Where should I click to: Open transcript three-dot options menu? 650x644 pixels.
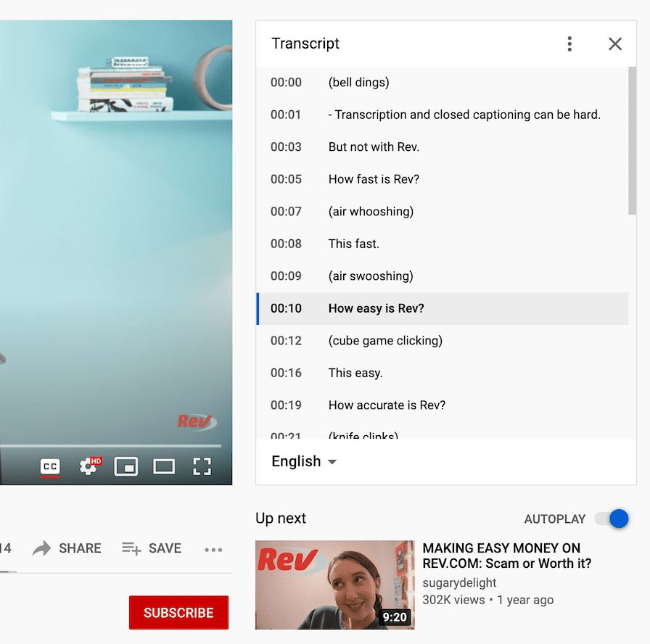click(569, 44)
